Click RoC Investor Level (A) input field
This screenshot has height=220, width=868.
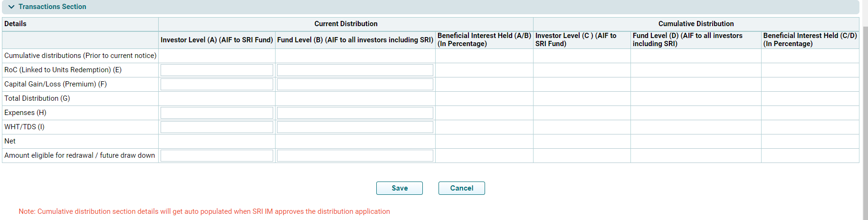pyautogui.click(x=217, y=70)
